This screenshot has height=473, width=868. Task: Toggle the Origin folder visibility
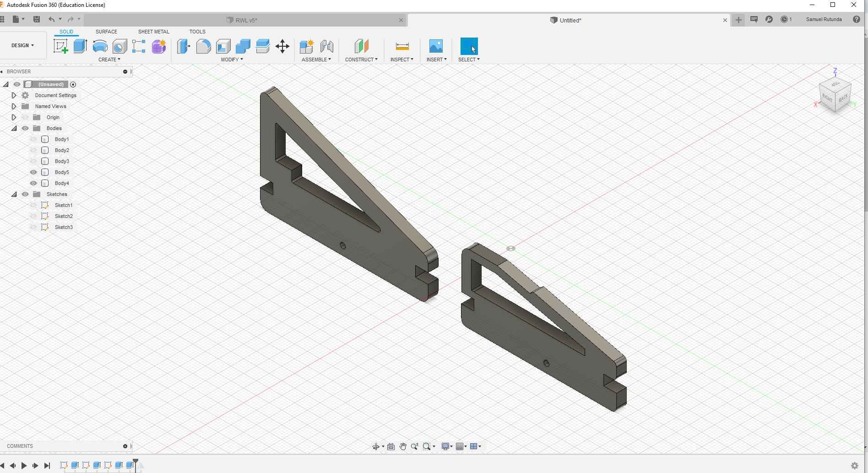[x=25, y=117]
